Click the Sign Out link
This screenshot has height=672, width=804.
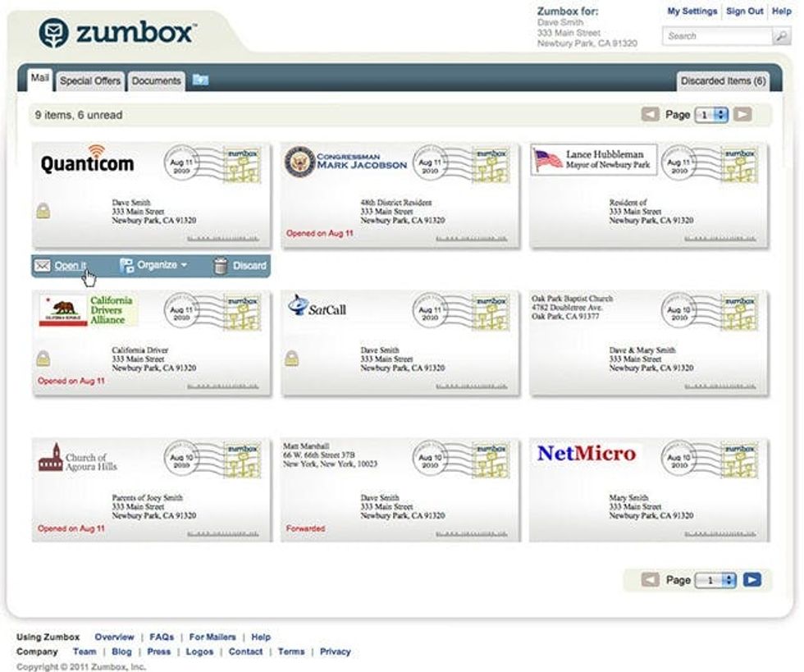point(744,11)
